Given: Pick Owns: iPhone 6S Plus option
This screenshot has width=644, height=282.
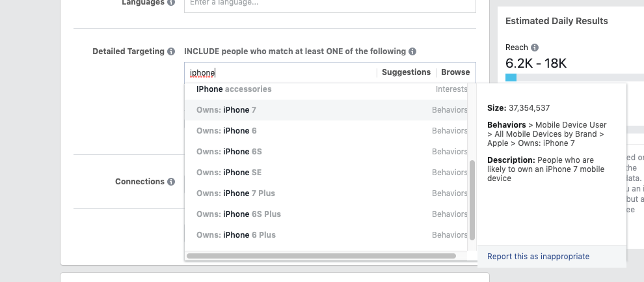Looking at the screenshot, I should point(326,214).
